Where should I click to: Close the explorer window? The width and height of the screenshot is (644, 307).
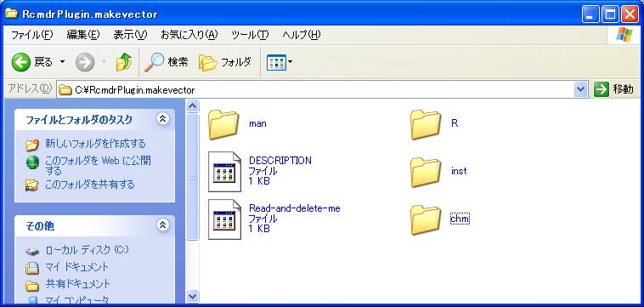(630, 14)
